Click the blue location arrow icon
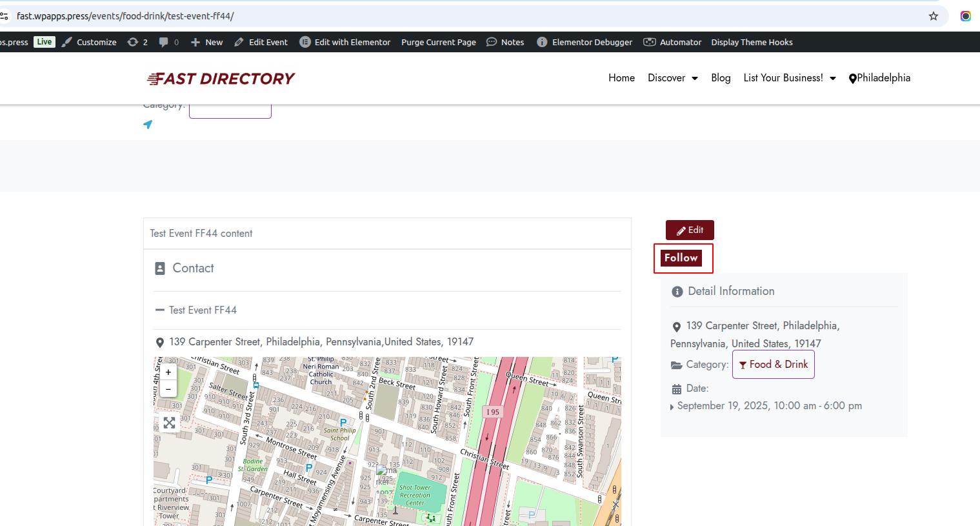The width and height of the screenshot is (980, 526). point(148,125)
